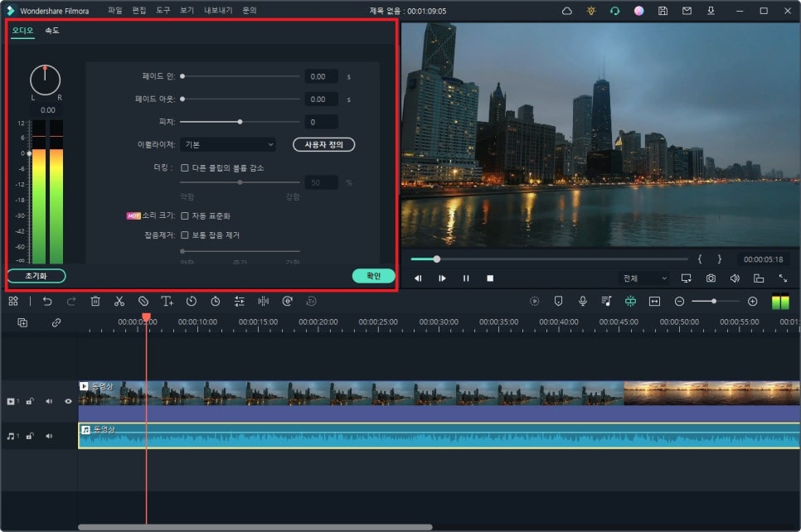
Task: Open the audio mixer music icon
Action: pos(606,302)
